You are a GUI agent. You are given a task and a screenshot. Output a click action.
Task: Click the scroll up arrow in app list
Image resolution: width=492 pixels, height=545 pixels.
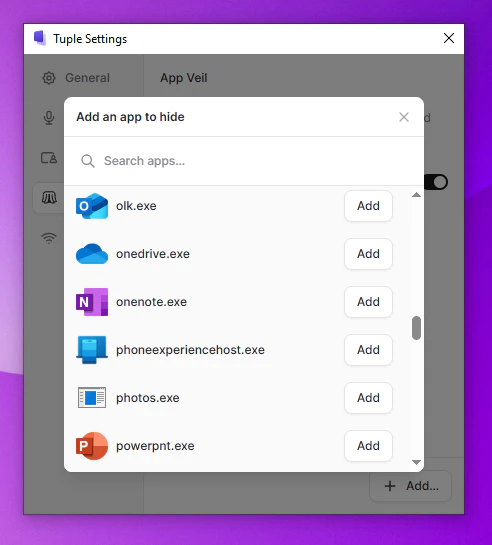(x=416, y=195)
